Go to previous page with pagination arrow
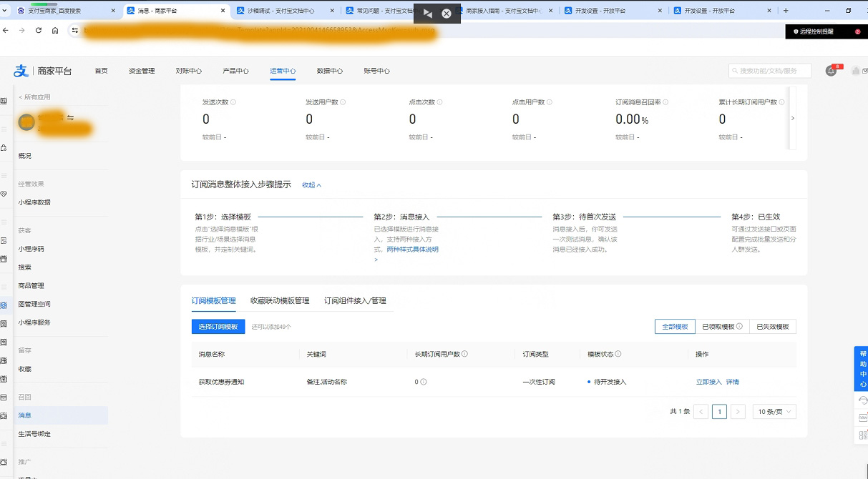Screen dimensions: 868x479 [x=701, y=412]
